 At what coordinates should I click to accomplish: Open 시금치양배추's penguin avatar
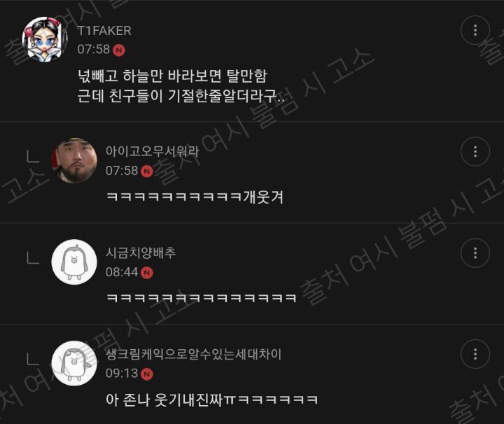click(x=74, y=262)
